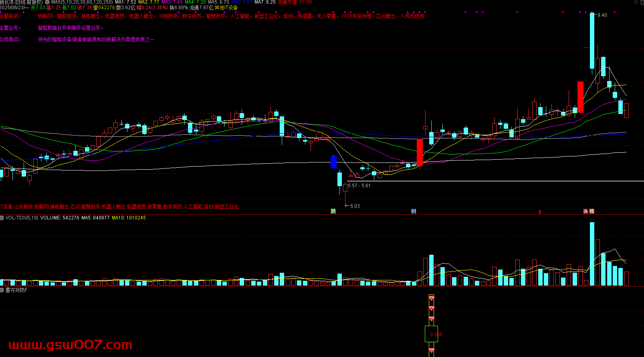
Task: Click the blue 财 event marker
Action: [x=414, y=211]
